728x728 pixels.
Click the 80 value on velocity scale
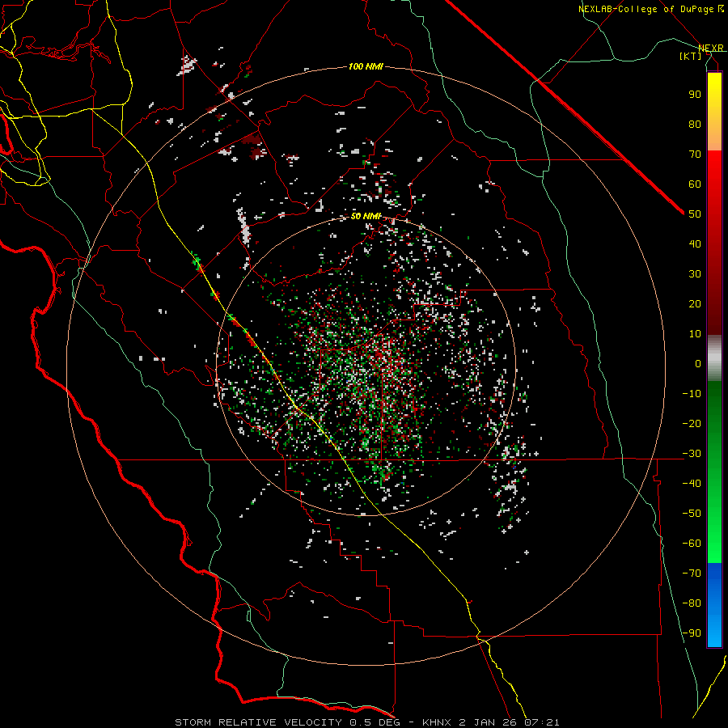[695, 124]
